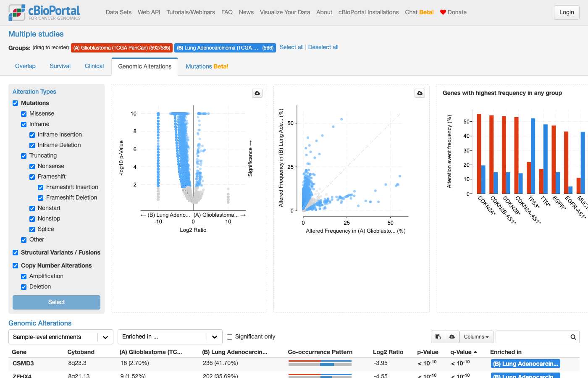Image resolution: width=588 pixels, height=378 pixels.
Task: Toggle the Inframe Insertion checkbox
Action: 32,135
